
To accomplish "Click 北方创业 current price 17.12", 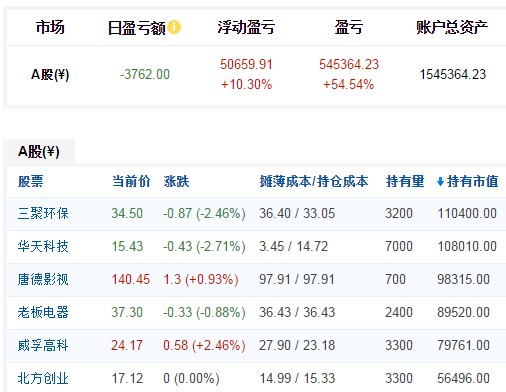I will pyautogui.click(x=127, y=378).
